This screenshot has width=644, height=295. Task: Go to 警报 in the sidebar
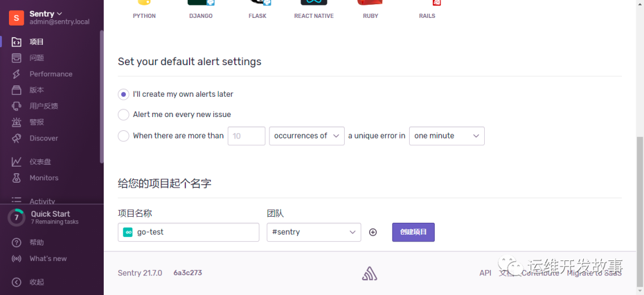pos(36,122)
